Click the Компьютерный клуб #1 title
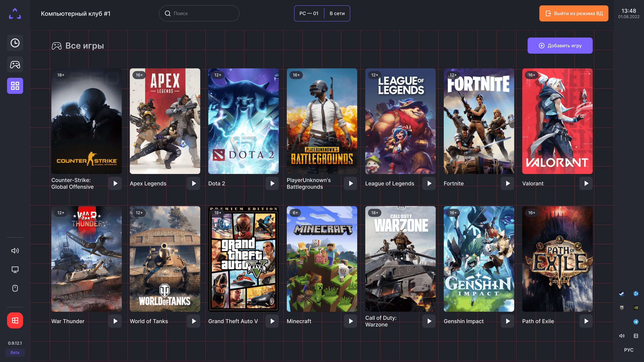Viewport: 644px width, 362px height. pyautogui.click(x=75, y=13)
